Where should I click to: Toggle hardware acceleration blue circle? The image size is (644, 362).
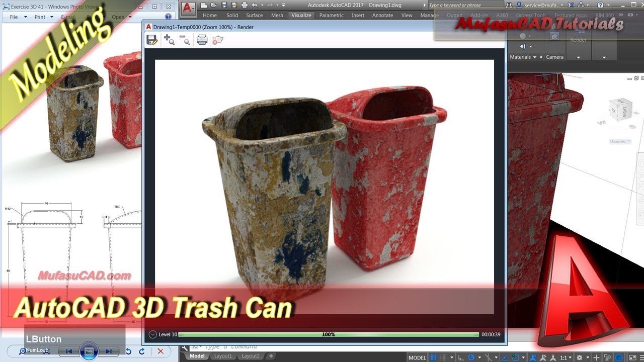point(619,357)
